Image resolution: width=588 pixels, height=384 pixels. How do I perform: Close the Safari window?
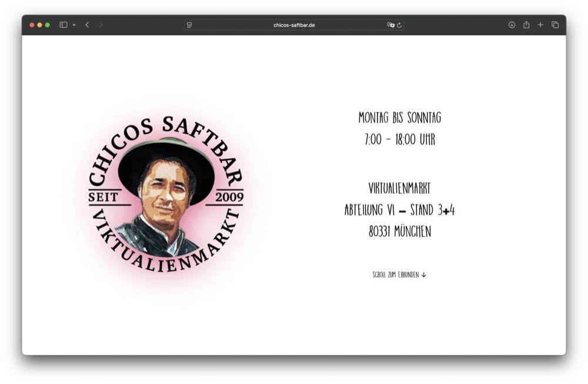(x=32, y=25)
